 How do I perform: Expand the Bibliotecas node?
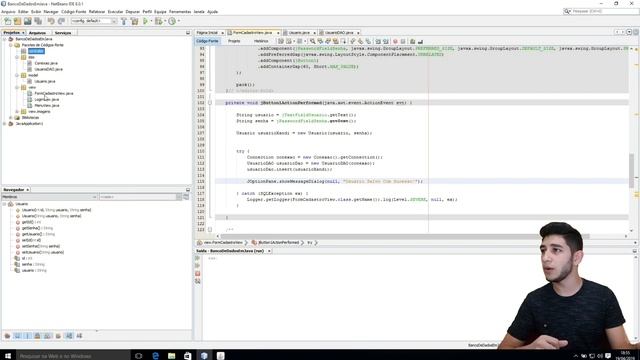point(11,118)
